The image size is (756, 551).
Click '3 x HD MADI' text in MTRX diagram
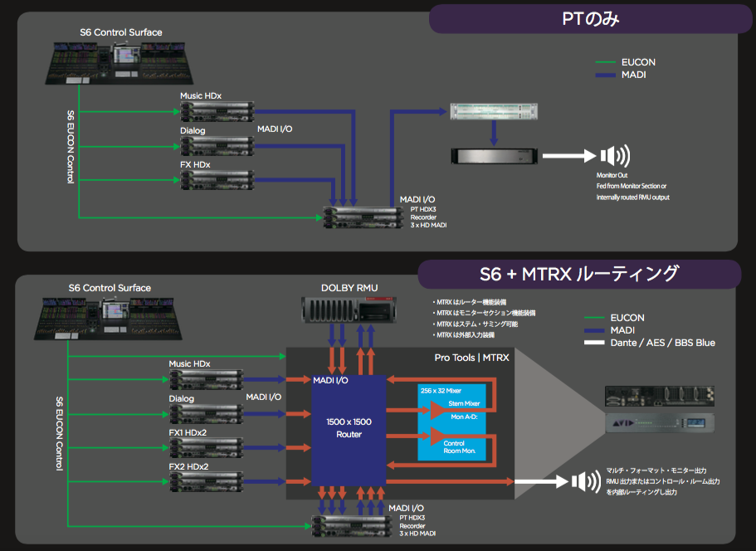tap(417, 534)
